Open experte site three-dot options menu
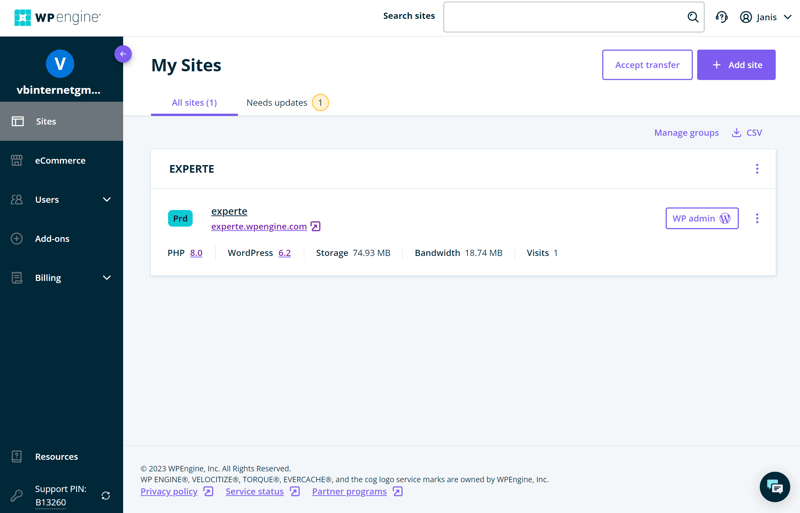 pos(757,218)
